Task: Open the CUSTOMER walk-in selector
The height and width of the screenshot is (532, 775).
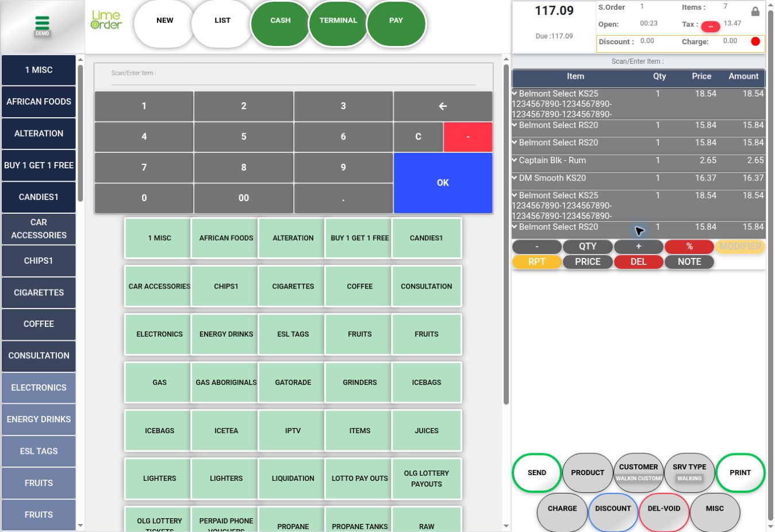Action: tap(639, 473)
